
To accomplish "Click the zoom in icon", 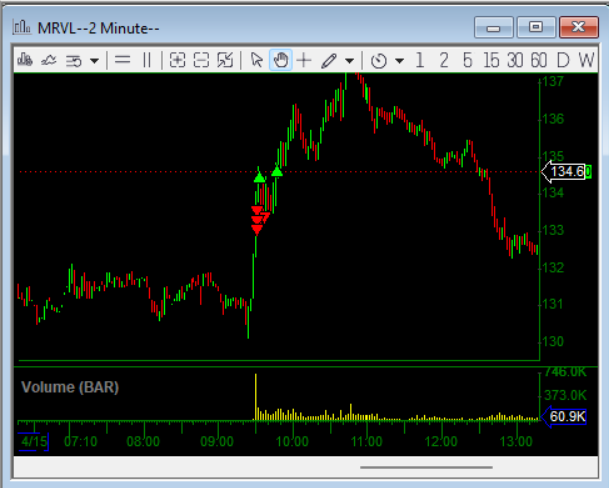I will (177, 60).
